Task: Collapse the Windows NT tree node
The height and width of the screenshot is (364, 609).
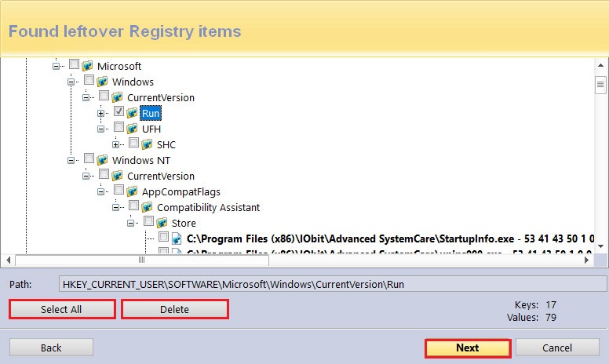Action: click(71, 160)
